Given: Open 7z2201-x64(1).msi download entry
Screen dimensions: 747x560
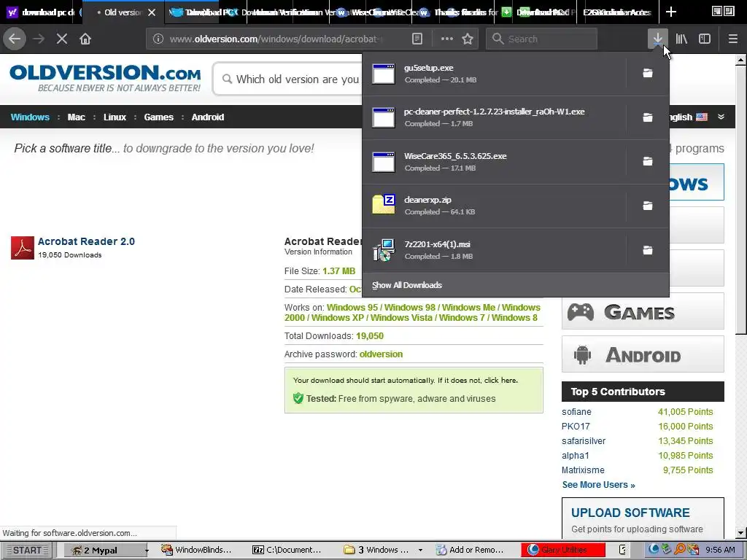Looking at the screenshot, I should click(x=495, y=250).
